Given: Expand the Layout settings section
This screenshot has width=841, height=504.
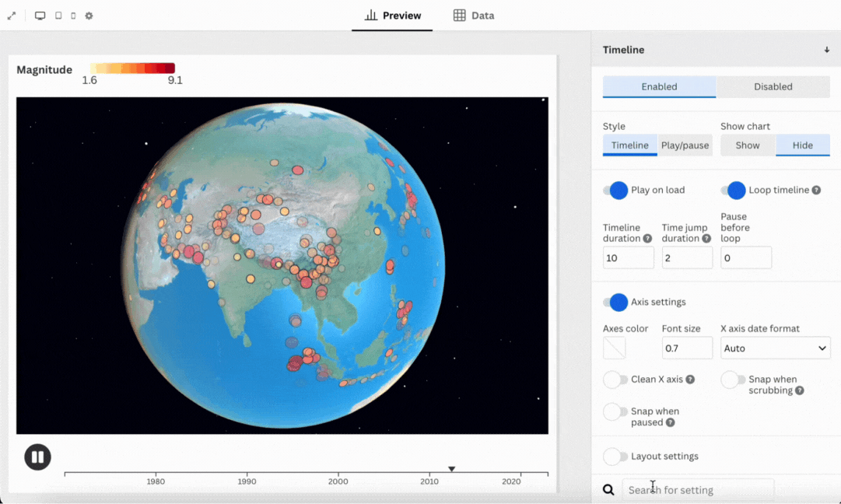Looking at the screenshot, I should 615,457.
